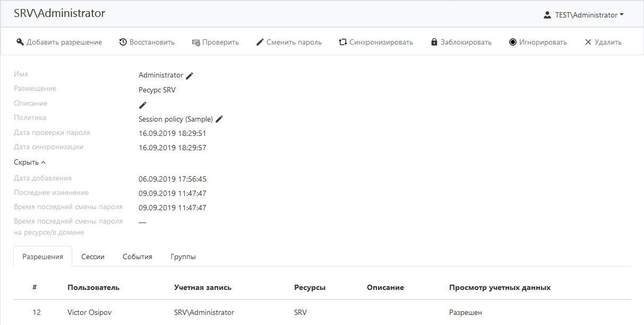Select the Группы tab
644x325 pixels.
click(183, 256)
